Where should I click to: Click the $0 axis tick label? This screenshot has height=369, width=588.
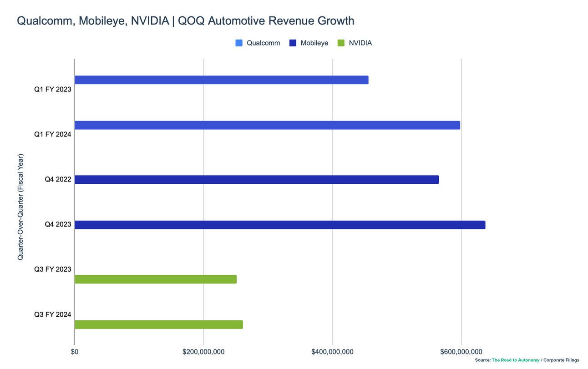coord(75,352)
